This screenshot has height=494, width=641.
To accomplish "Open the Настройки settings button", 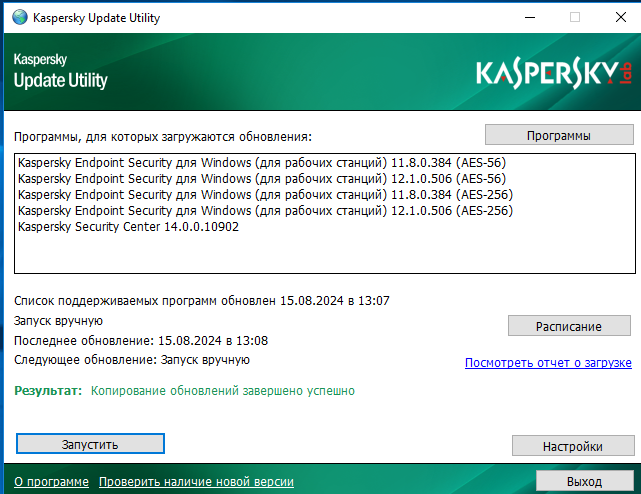I will point(573,446).
